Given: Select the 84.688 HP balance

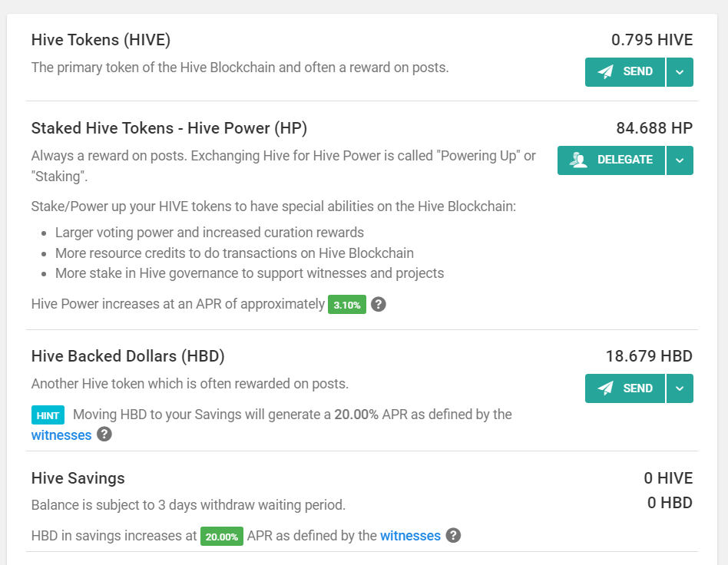Looking at the screenshot, I should (x=654, y=128).
